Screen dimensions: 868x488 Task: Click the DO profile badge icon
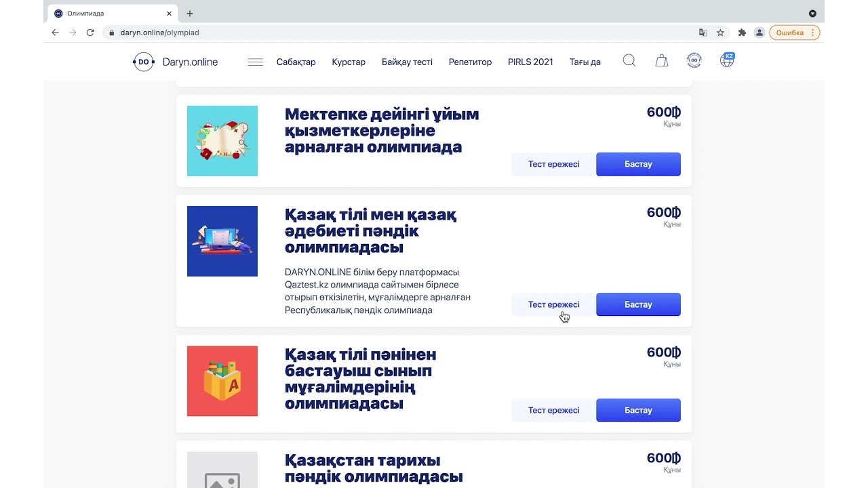coord(694,61)
